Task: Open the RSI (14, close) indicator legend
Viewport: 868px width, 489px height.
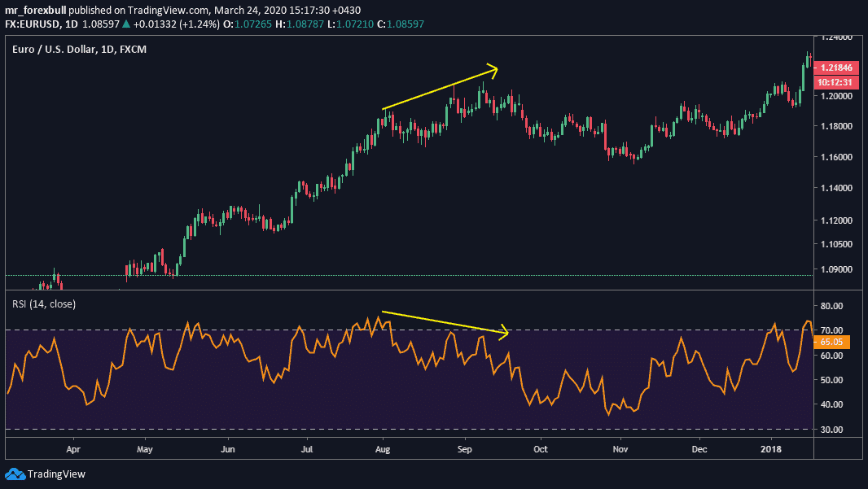Action: (x=43, y=305)
